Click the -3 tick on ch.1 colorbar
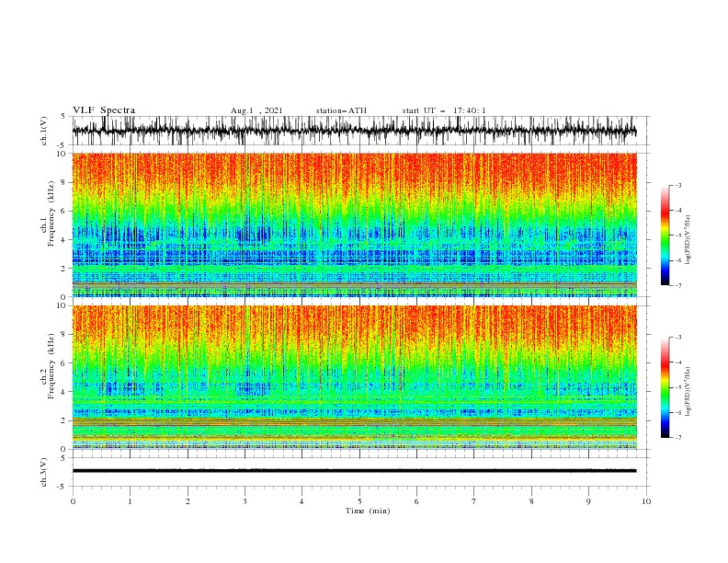The width and height of the screenshot is (728, 563). point(677,185)
